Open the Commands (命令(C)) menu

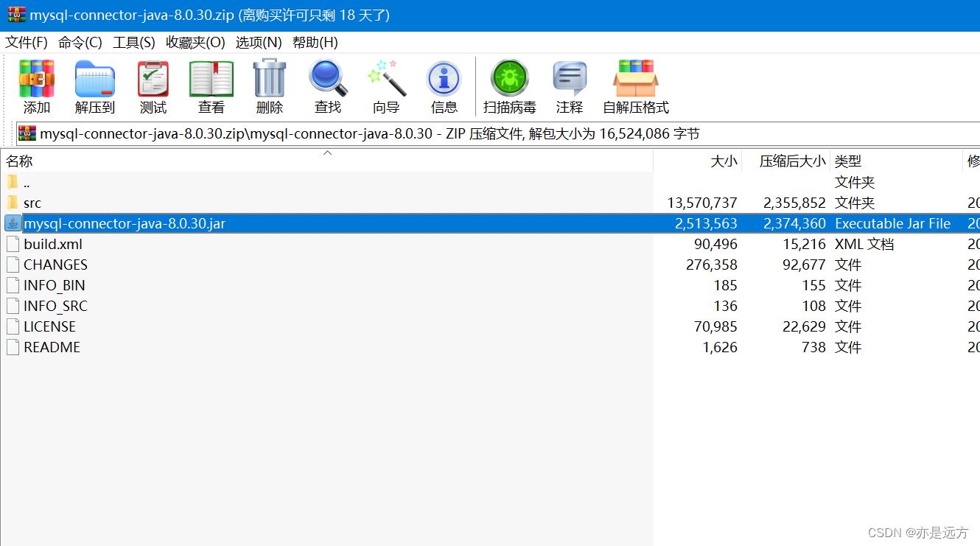[80, 43]
